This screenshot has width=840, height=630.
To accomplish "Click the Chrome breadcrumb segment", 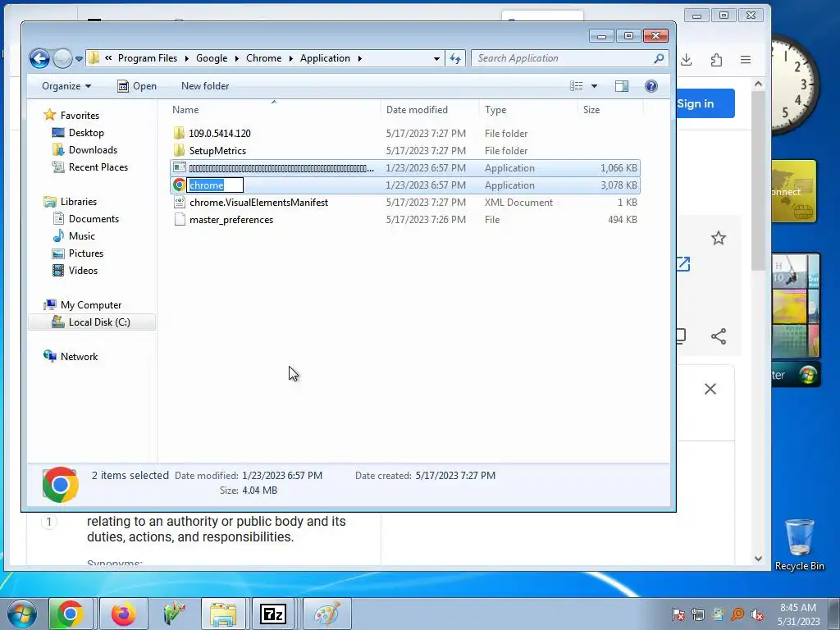I will click(263, 58).
